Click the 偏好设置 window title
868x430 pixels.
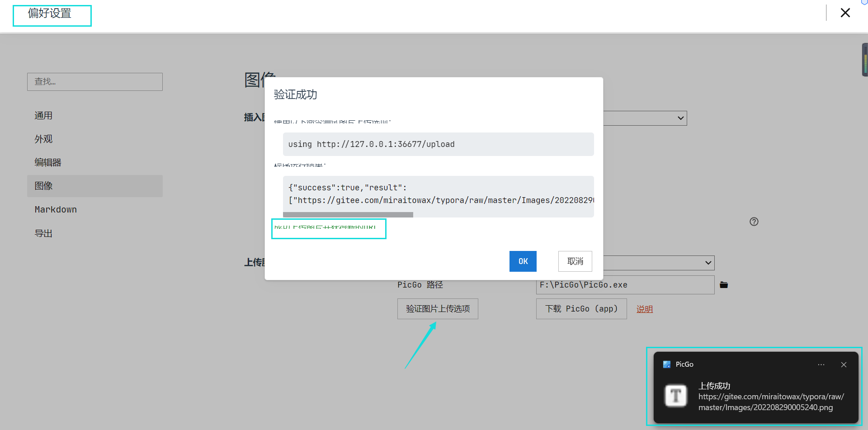point(50,13)
